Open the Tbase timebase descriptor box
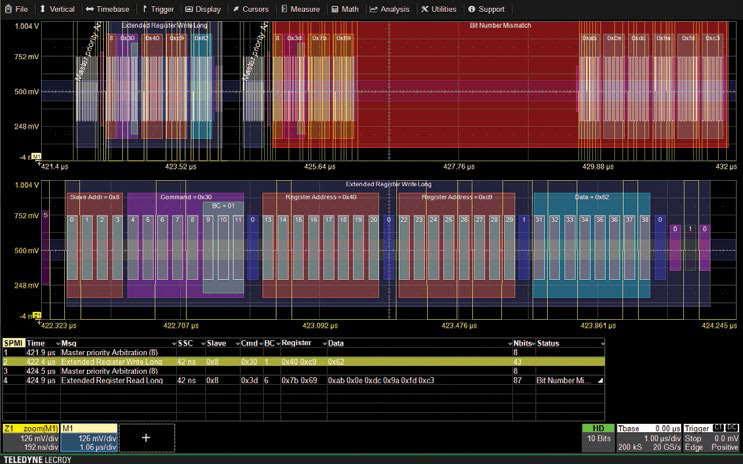This screenshot has height=464, width=743. coord(649,437)
